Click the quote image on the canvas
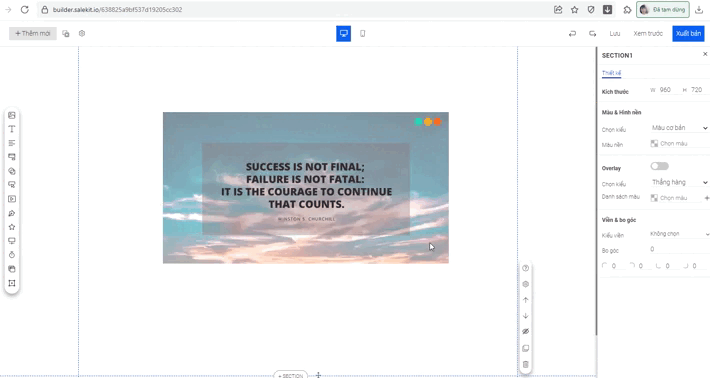Image resolution: width=710 pixels, height=378 pixels. (x=306, y=188)
